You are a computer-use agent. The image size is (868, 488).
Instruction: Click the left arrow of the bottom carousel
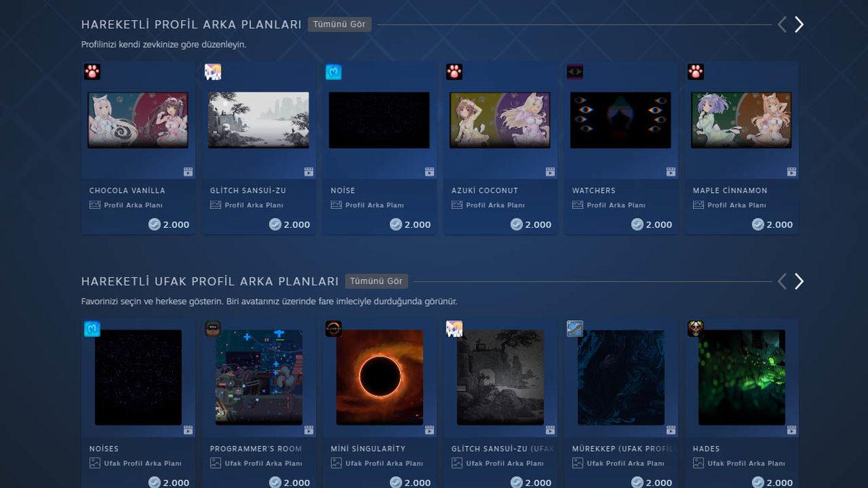coord(781,281)
